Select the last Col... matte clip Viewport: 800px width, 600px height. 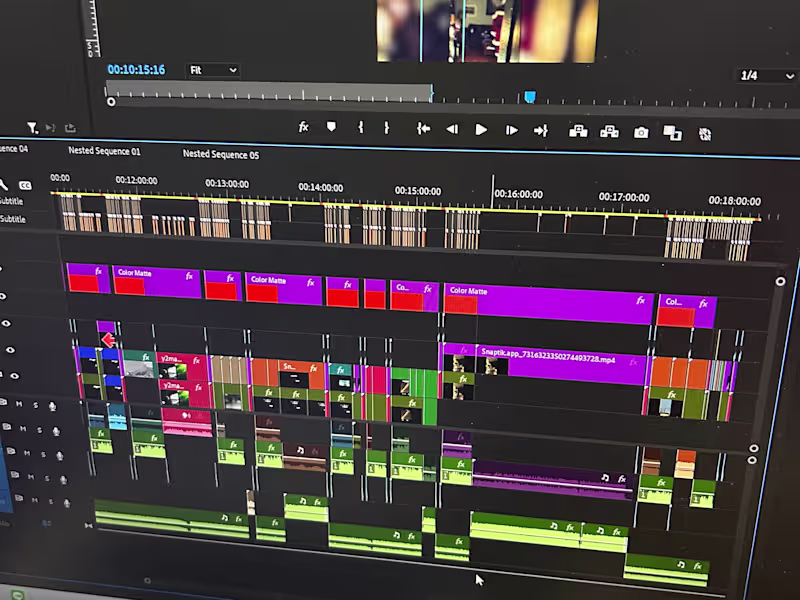[687, 311]
